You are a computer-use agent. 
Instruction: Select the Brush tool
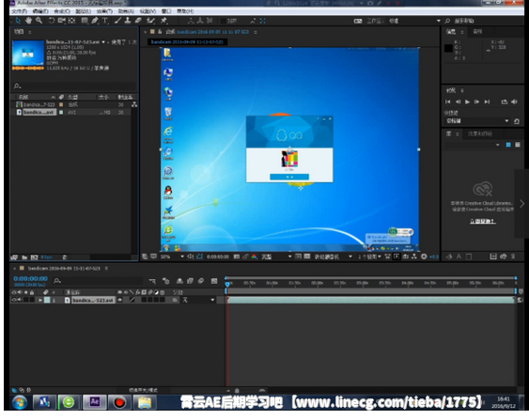coord(117,21)
